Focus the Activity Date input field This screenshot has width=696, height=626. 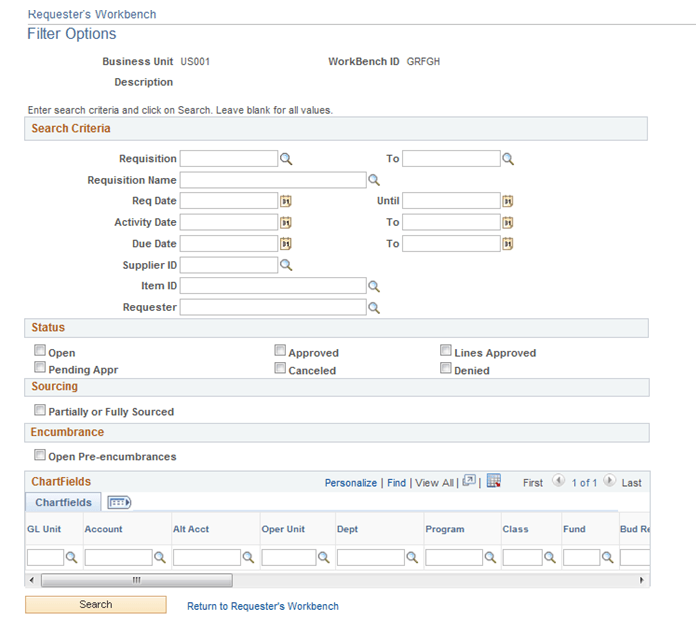click(x=229, y=222)
